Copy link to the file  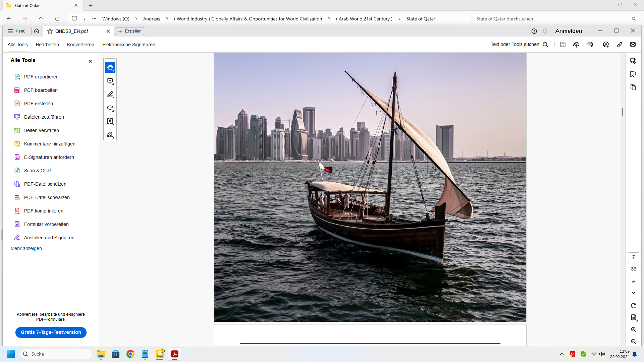coord(620,45)
